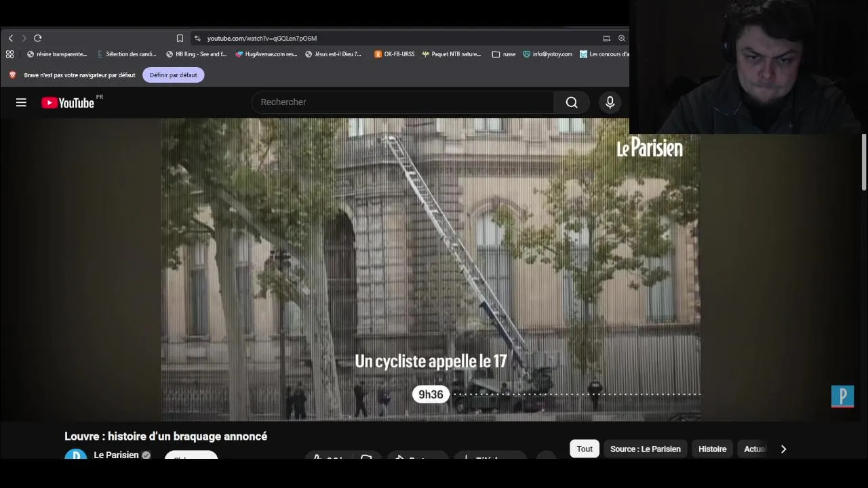Click the video title 'Louvre : histoire d'un braquage annoncé'
Screen dimensions: 868x488
[x=165, y=436]
